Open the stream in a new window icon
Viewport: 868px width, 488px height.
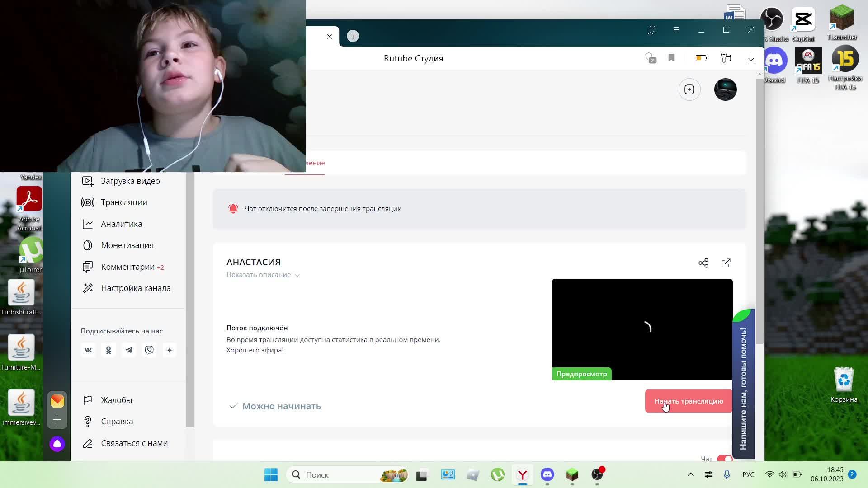point(726,263)
